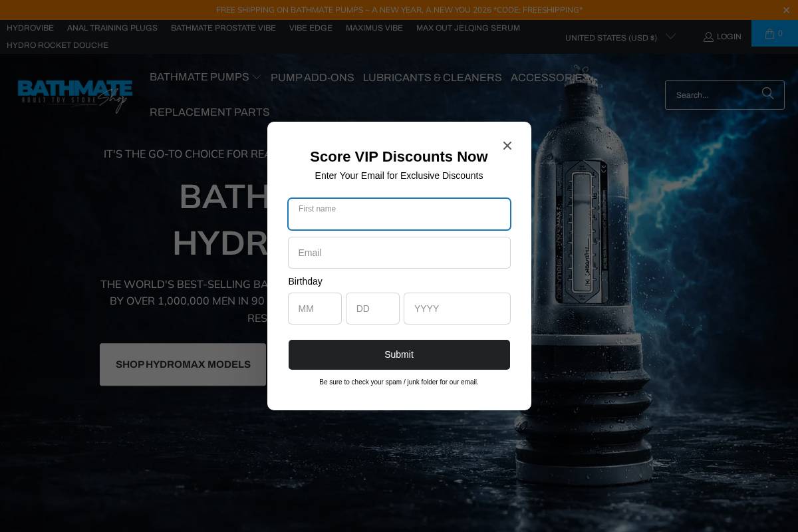Expand the country selector chevron
The height and width of the screenshot is (532, 798).
(x=671, y=37)
